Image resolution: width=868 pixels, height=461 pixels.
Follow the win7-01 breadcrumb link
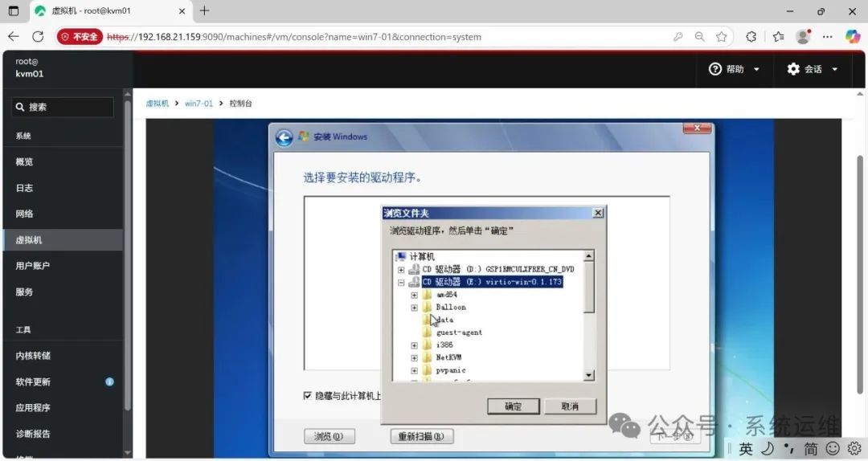(199, 104)
